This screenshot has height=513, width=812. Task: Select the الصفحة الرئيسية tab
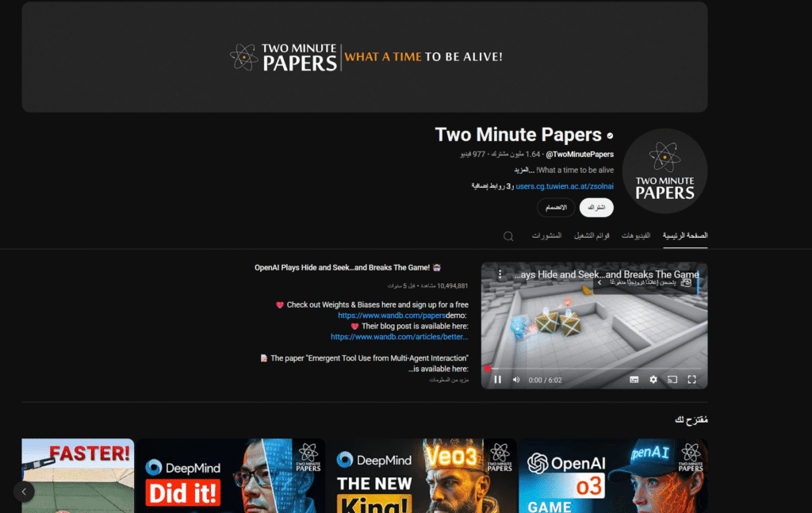(x=685, y=235)
